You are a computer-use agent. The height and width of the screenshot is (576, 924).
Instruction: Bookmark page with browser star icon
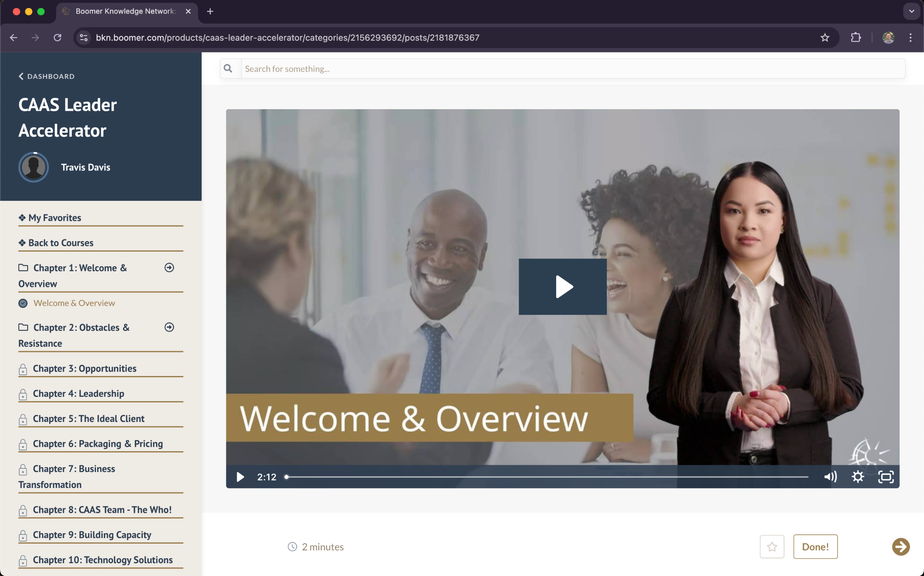[x=824, y=38]
